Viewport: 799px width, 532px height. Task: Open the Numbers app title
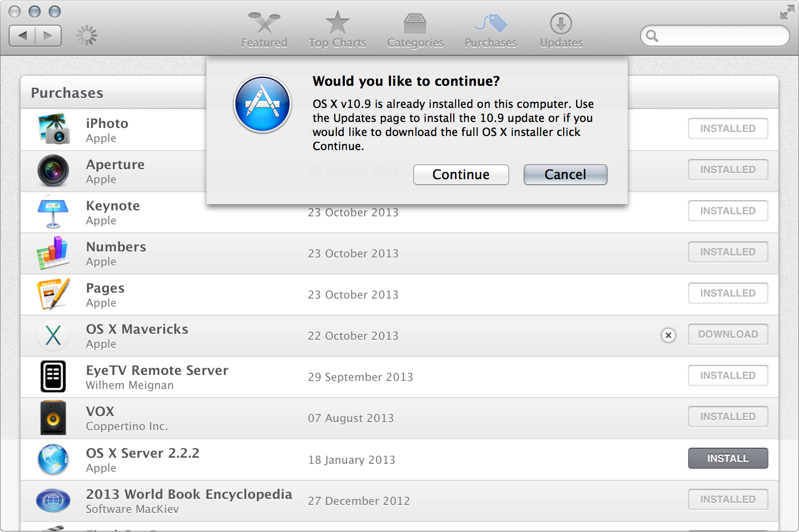[116, 247]
